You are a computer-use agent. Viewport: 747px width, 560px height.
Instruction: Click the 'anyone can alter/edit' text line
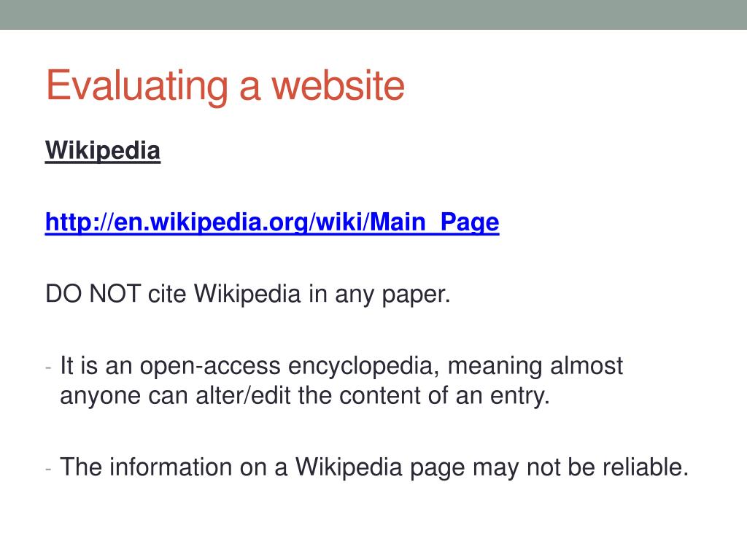[x=305, y=395]
